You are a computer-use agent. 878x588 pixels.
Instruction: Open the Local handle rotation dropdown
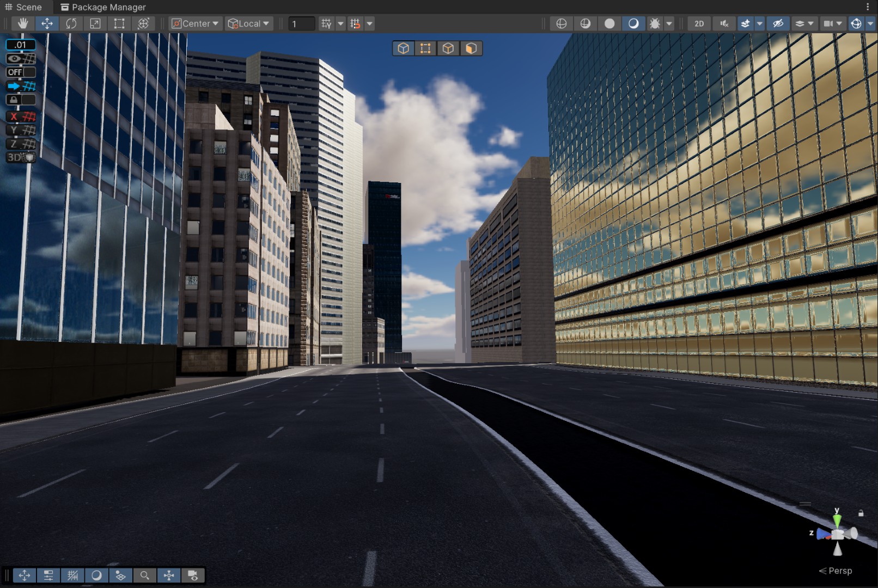tap(249, 23)
